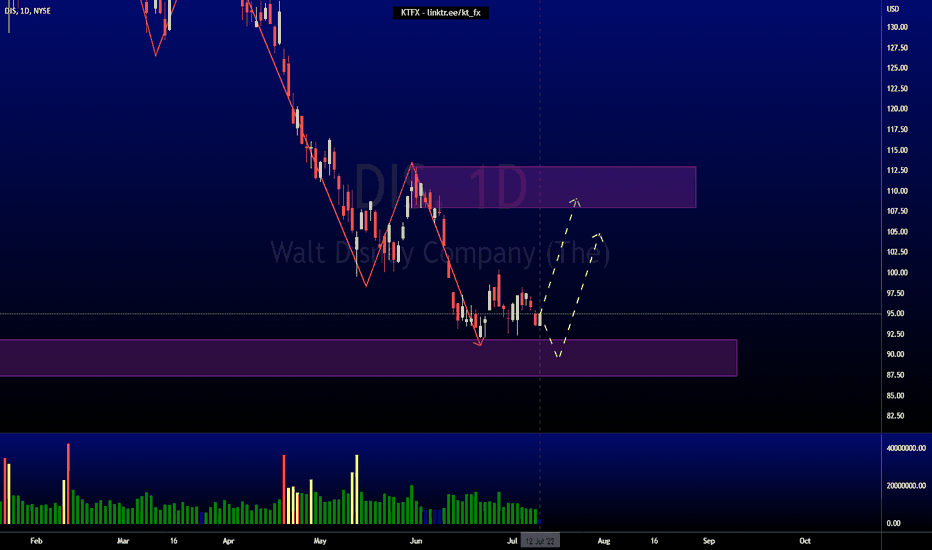This screenshot has width=932, height=550.
Task: Select the 112.50 price axis label
Action: pyautogui.click(x=897, y=171)
